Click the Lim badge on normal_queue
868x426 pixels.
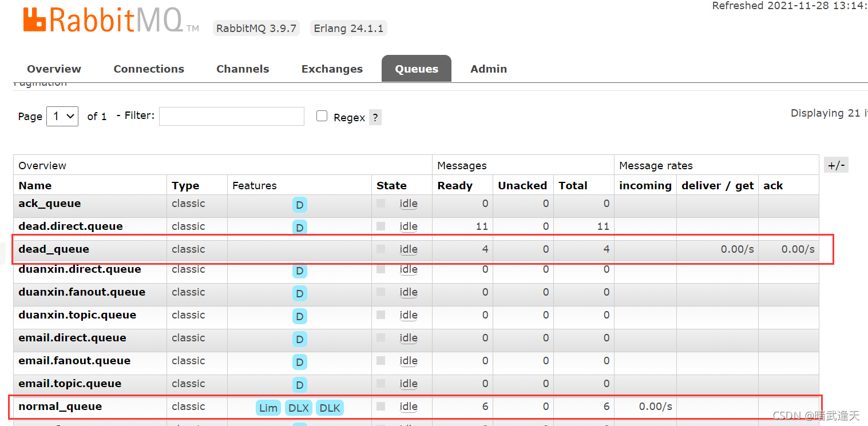[x=268, y=408]
